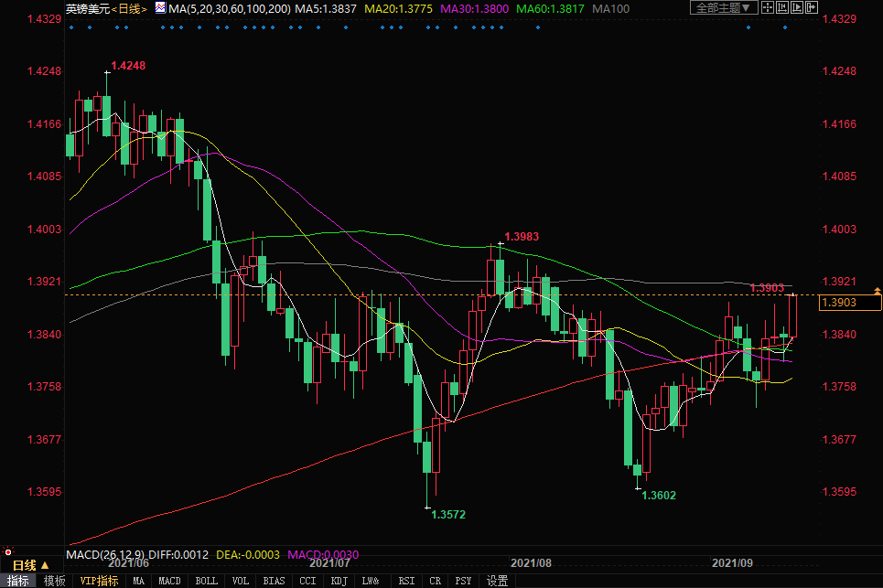Switch to the 指标 tab

pyautogui.click(x=18, y=581)
